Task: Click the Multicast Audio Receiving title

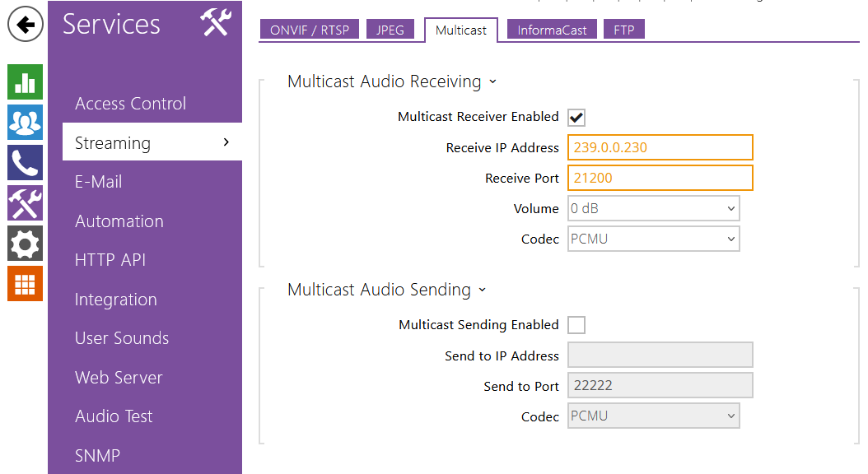Action: click(x=385, y=81)
